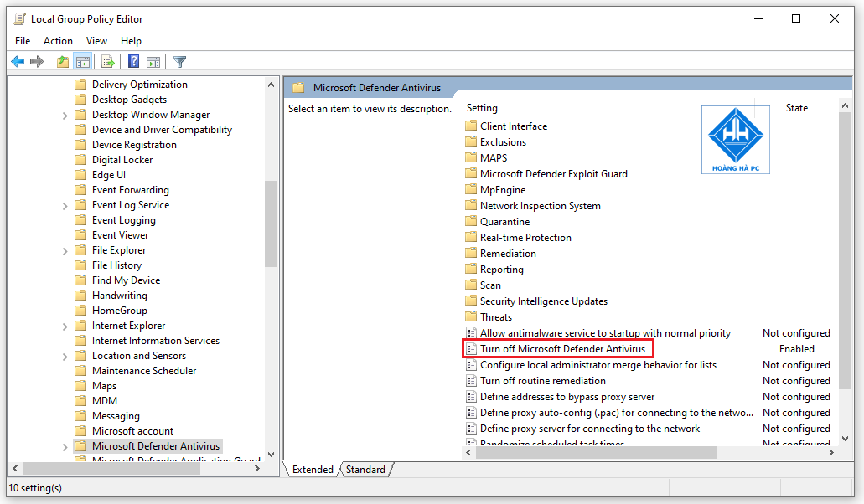
Task: Open the Help question-mark toolbar icon
Action: pos(133,62)
